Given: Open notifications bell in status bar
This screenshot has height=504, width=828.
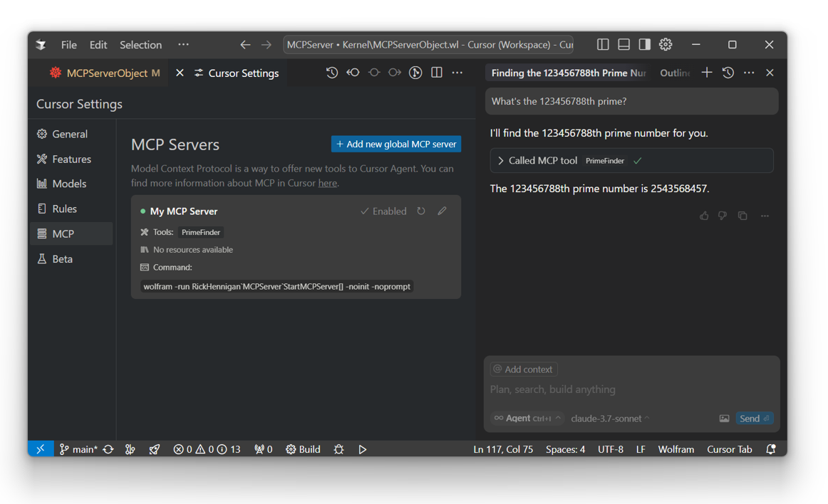Looking at the screenshot, I should [770, 449].
